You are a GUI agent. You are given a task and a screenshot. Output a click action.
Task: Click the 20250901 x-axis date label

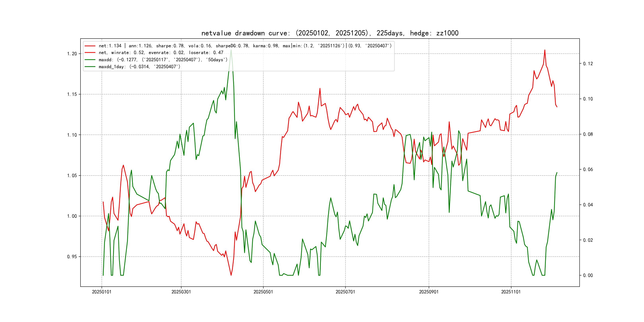point(429,292)
